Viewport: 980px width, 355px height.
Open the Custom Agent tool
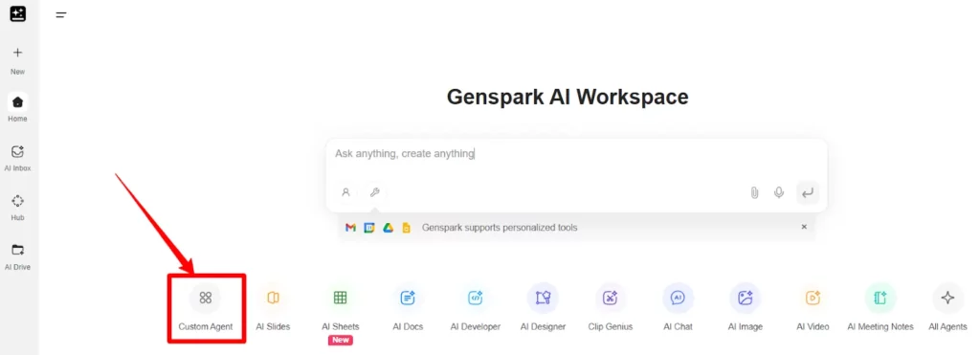tap(205, 307)
